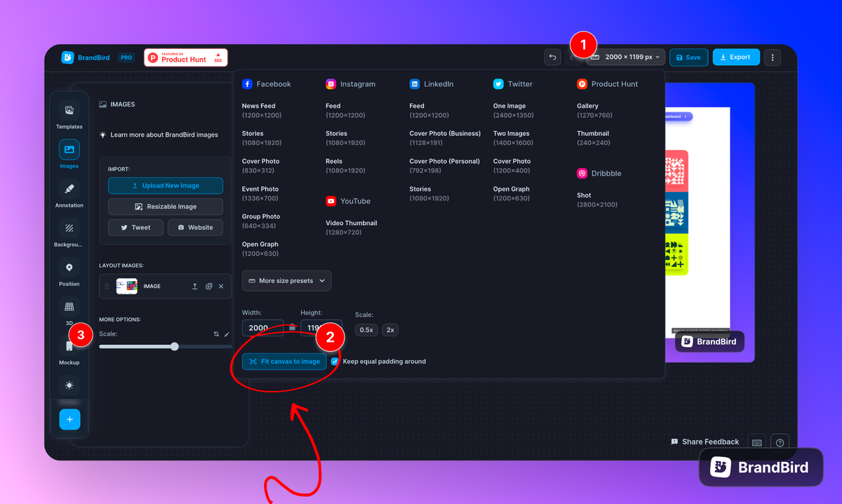Apply 2x scale button

pyautogui.click(x=390, y=329)
